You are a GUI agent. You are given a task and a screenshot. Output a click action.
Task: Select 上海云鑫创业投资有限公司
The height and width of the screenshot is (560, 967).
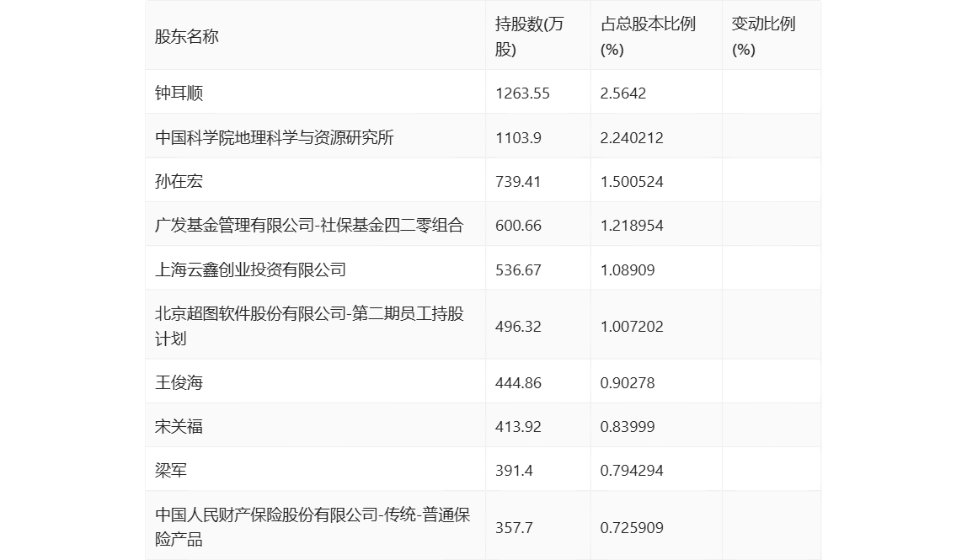pos(250,269)
